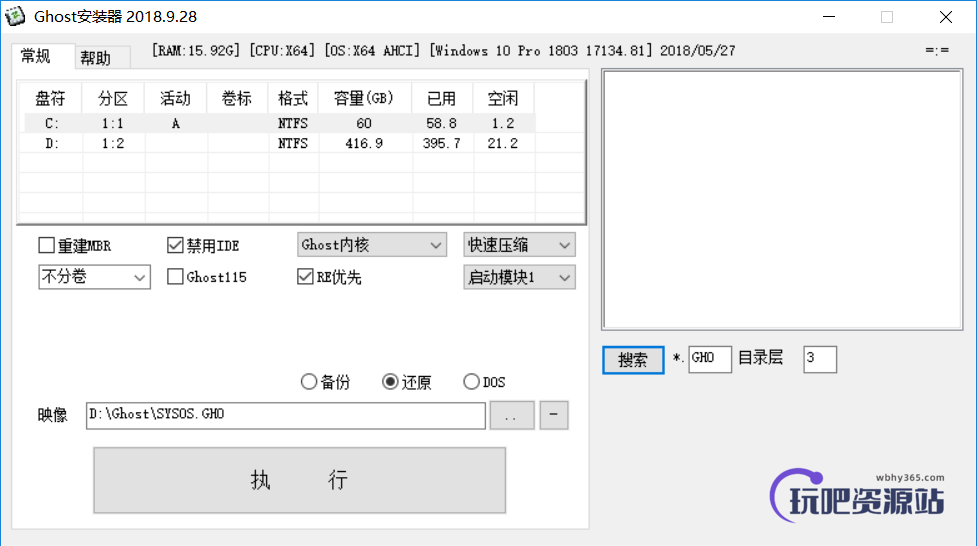The image size is (977, 546).
Task: Click the 卷标 column header
Action: point(237,98)
